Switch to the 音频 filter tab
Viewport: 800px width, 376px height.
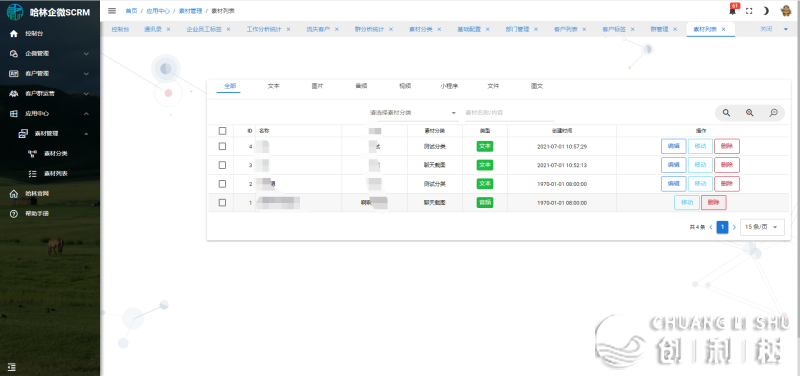[x=361, y=86]
